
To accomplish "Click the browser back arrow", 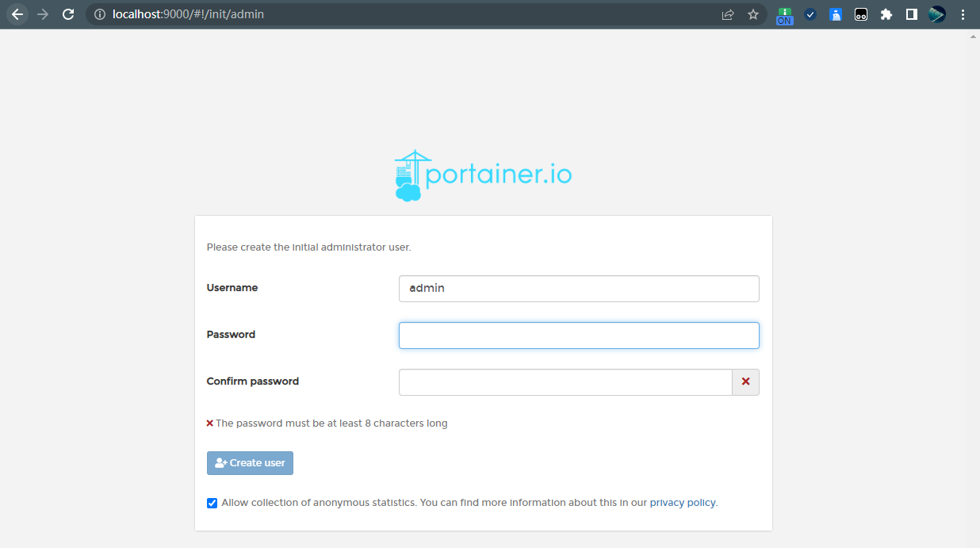I will [x=17, y=14].
